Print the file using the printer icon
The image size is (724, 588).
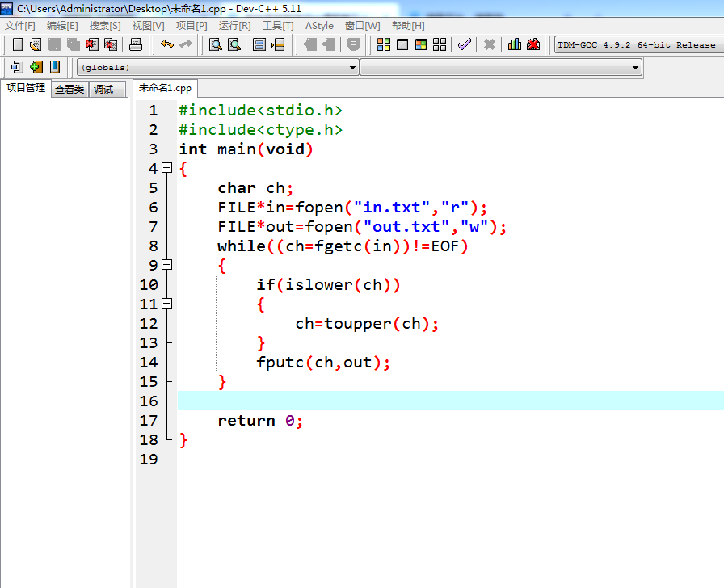coord(136,44)
